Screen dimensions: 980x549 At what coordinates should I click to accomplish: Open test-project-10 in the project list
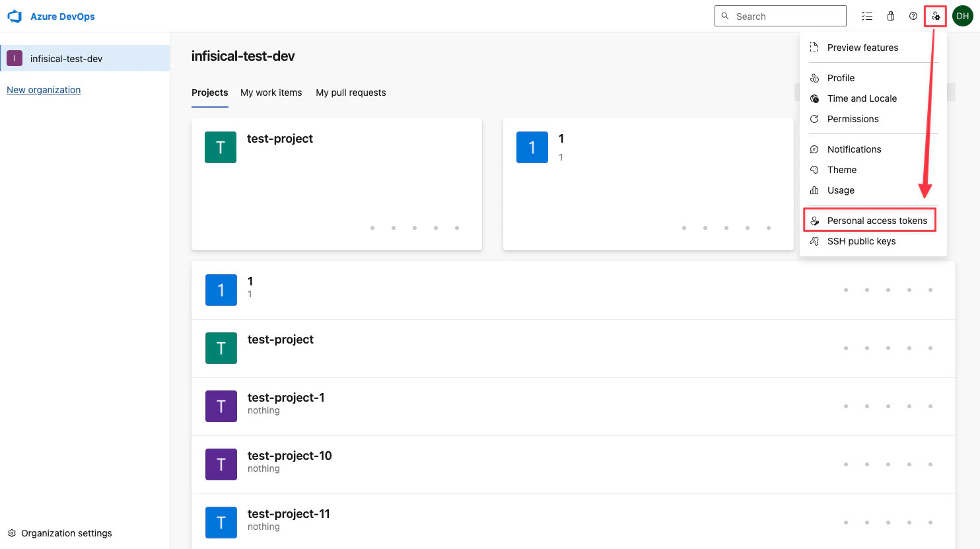290,456
